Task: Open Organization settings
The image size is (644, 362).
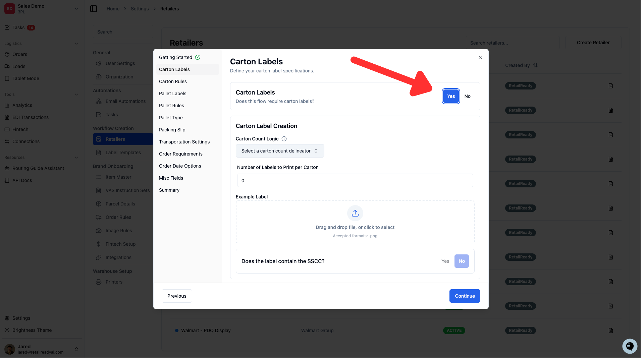Action: click(x=119, y=77)
